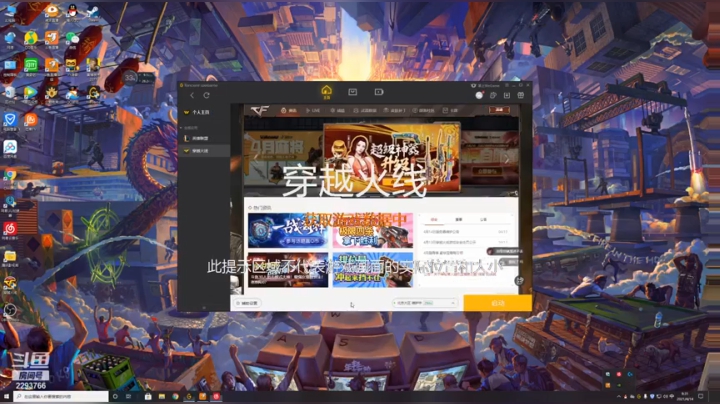Open the 辅助设置 button at bottom left
The width and height of the screenshot is (720, 404).
(248, 303)
